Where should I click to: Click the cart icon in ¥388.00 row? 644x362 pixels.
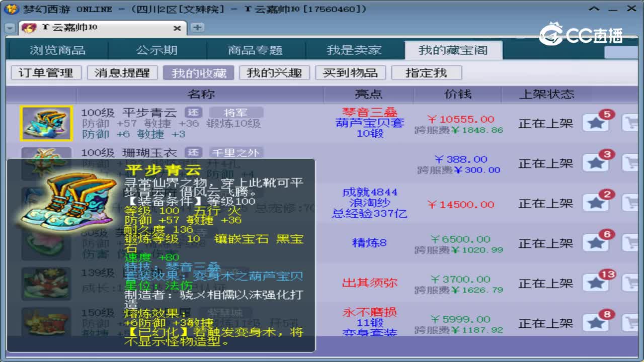click(x=631, y=163)
